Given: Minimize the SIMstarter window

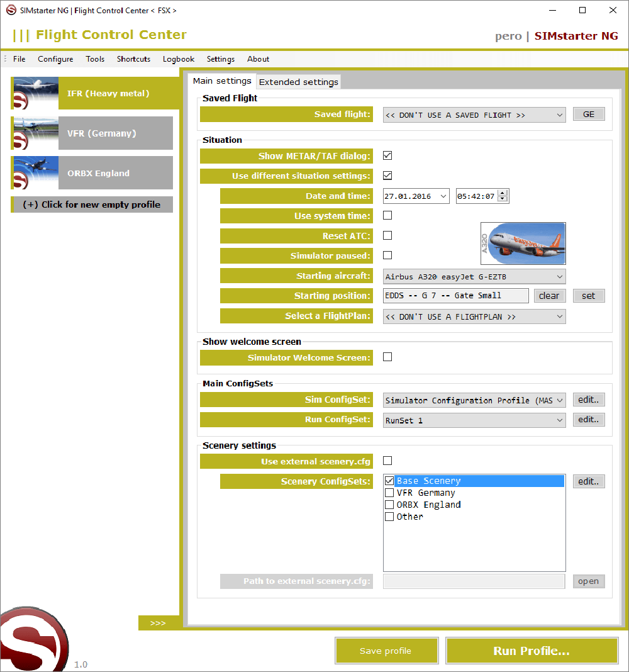Looking at the screenshot, I should coord(553,10).
